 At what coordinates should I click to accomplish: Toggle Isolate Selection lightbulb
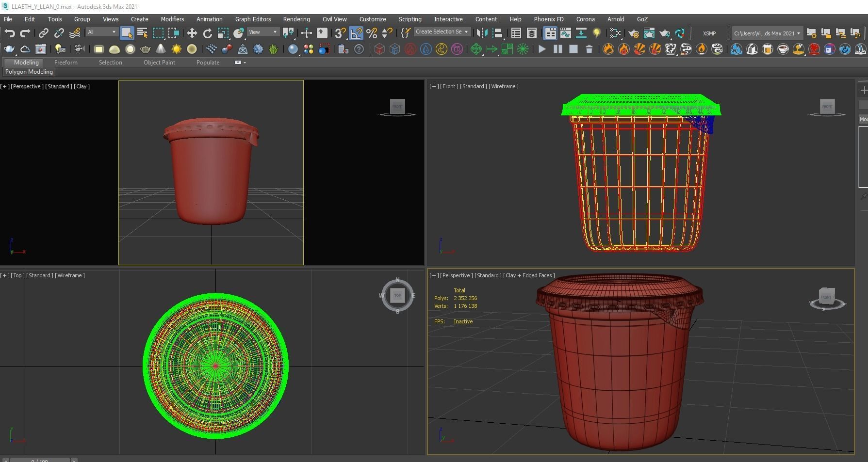(597, 33)
